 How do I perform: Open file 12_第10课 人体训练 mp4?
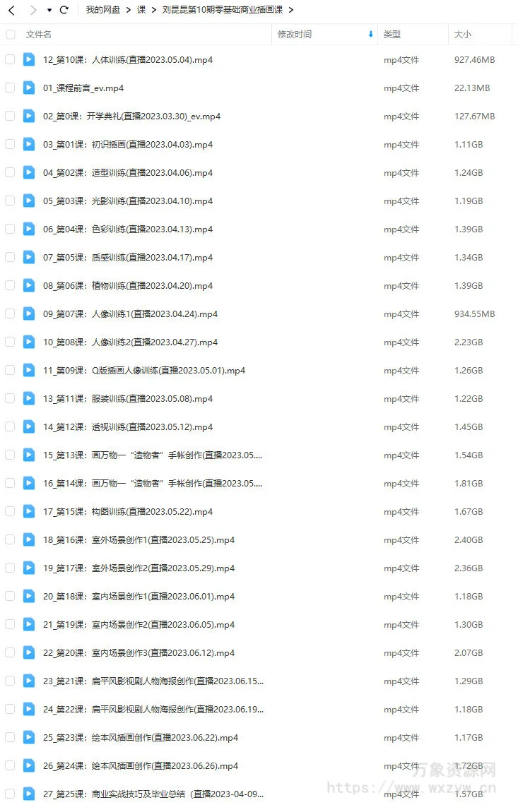pos(127,59)
